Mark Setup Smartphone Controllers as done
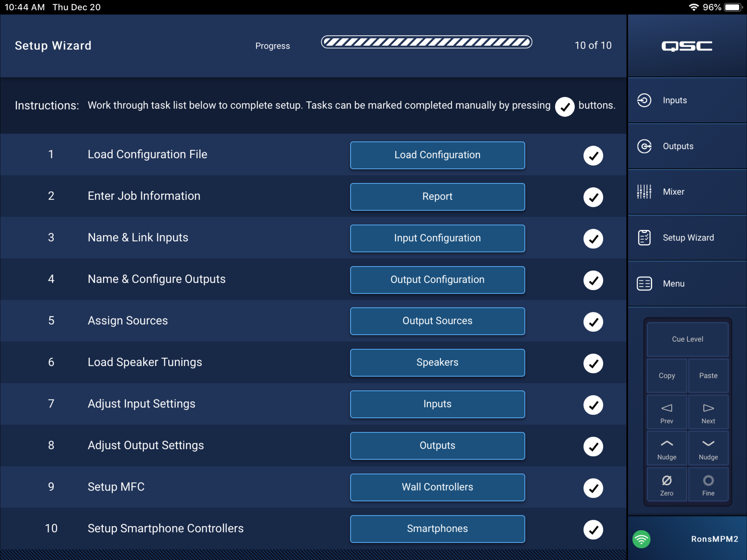The width and height of the screenshot is (747, 560). (593, 530)
